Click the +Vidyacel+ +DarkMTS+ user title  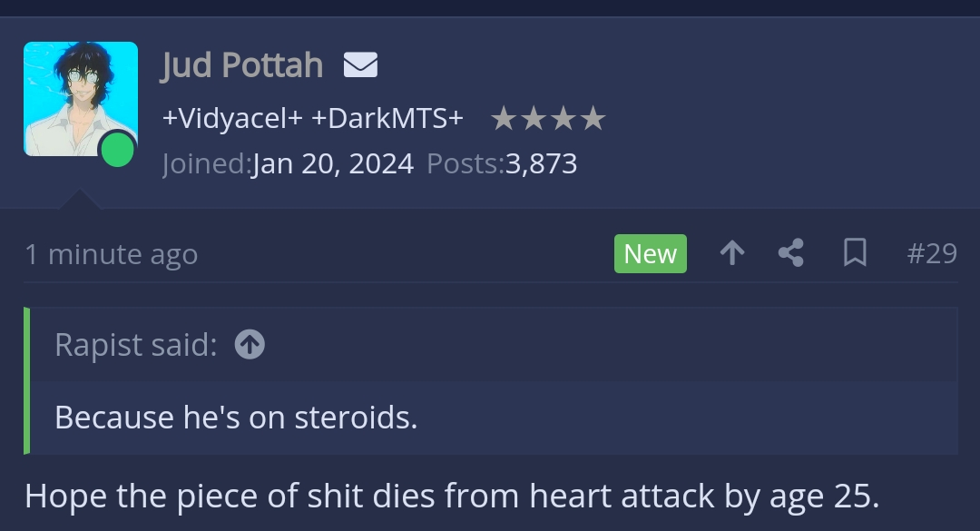pyautogui.click(x=313, y=119)
